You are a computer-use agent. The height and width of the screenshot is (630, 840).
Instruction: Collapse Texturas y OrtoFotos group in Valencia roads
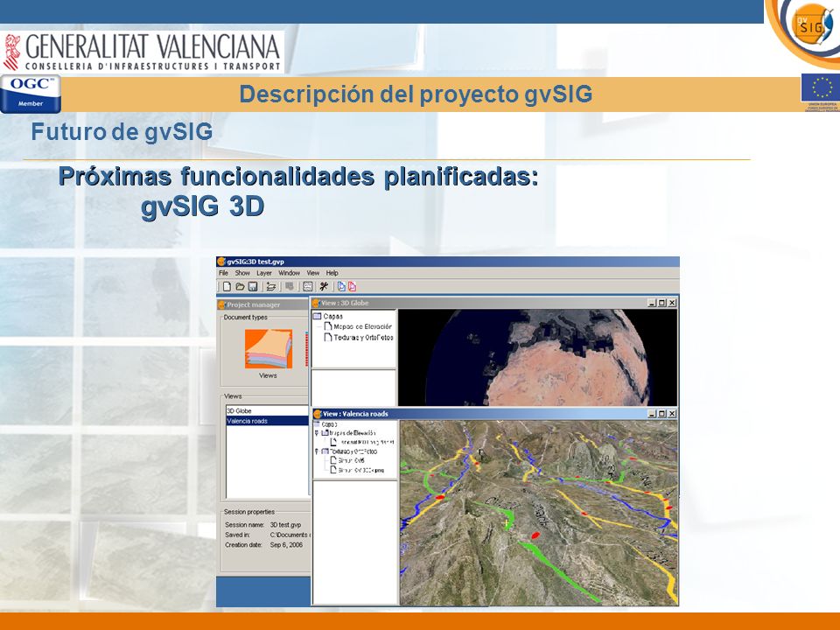[x=317, y=451]
